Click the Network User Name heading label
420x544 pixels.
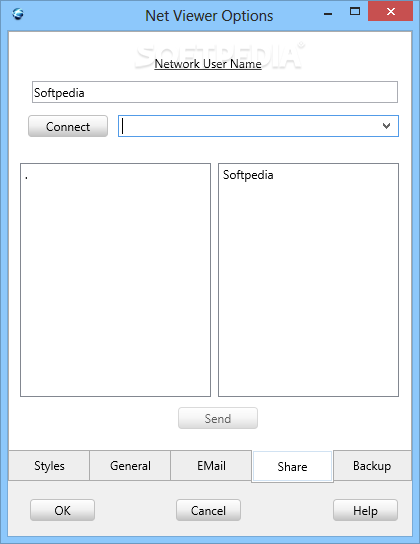208,64
